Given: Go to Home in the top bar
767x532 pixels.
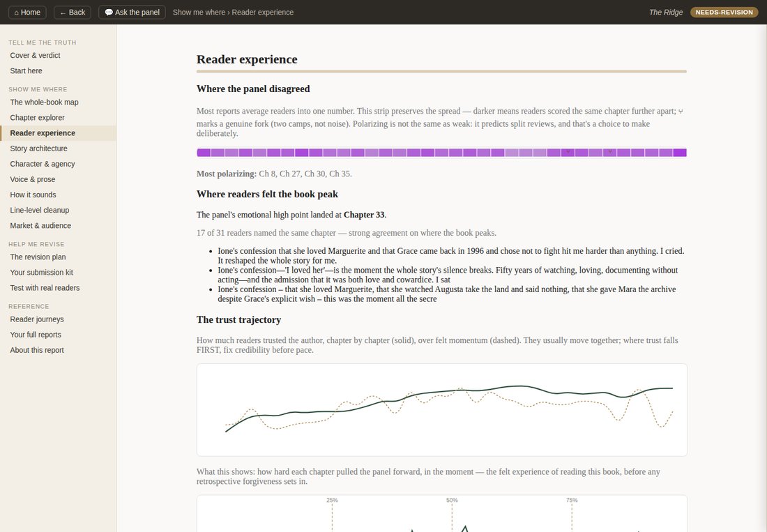Looking at the screenshot, I should click(x=27, y=13).
